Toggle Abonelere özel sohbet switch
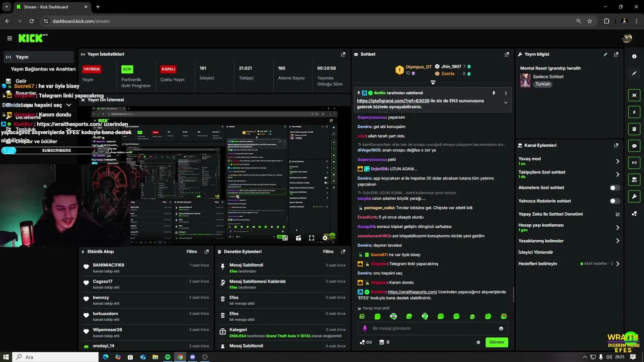The width and height of the screenshot is (644, 362). pos(615,188)
